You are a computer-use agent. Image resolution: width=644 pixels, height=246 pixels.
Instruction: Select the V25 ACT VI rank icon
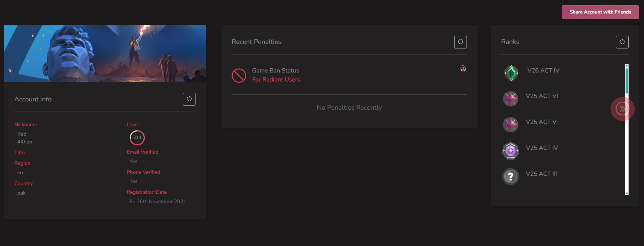pos(511,99)
